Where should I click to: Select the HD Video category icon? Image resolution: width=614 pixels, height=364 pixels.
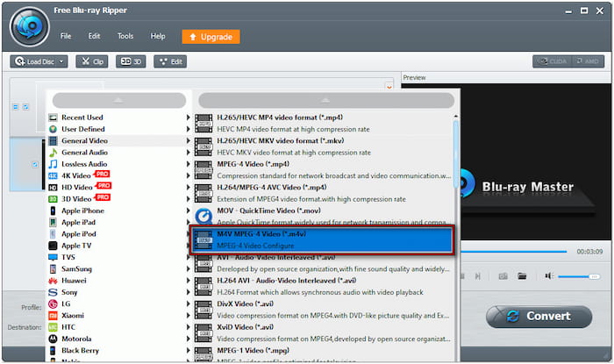coord(53,188)
